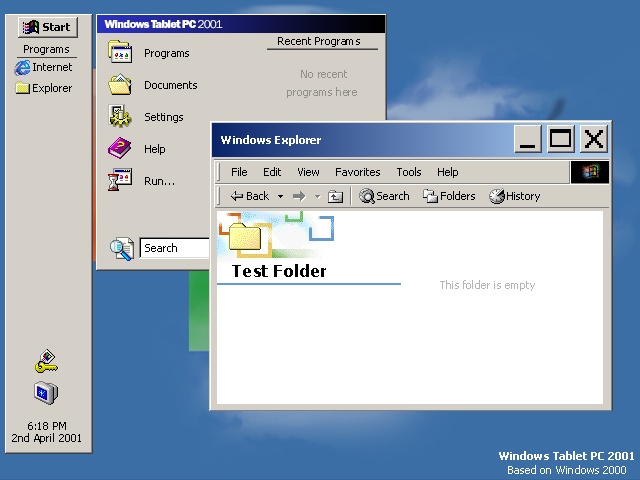This screenshot has width=640, height=480.
Task: Expand the Back history dropdown arrow
Action: (x=280, y=197)
